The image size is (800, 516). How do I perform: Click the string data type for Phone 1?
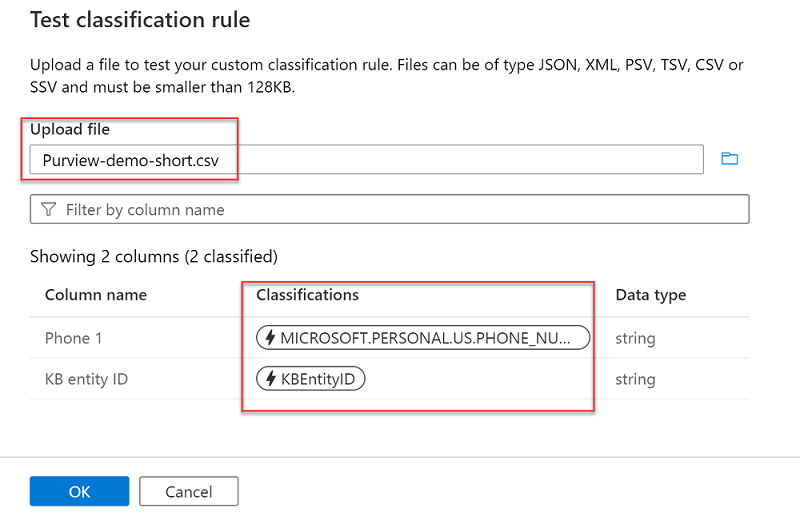[x=635, y=338]
